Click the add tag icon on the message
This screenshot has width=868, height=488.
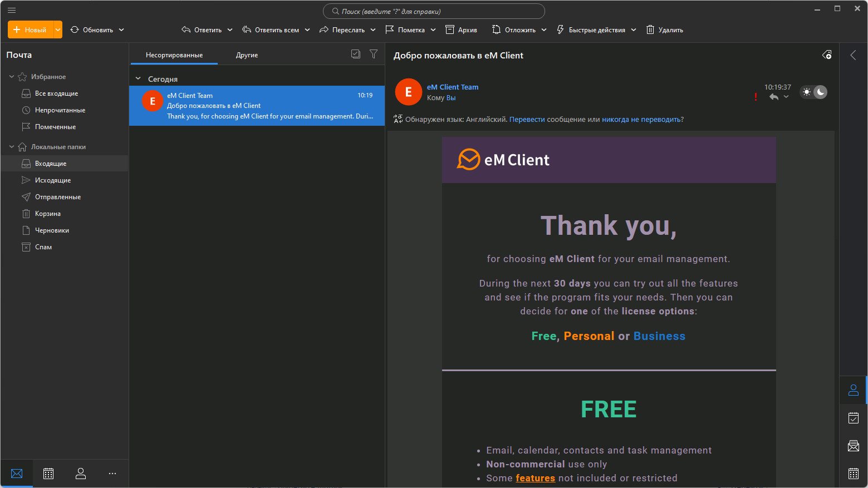pyautogui.click(x=827, y=55)
